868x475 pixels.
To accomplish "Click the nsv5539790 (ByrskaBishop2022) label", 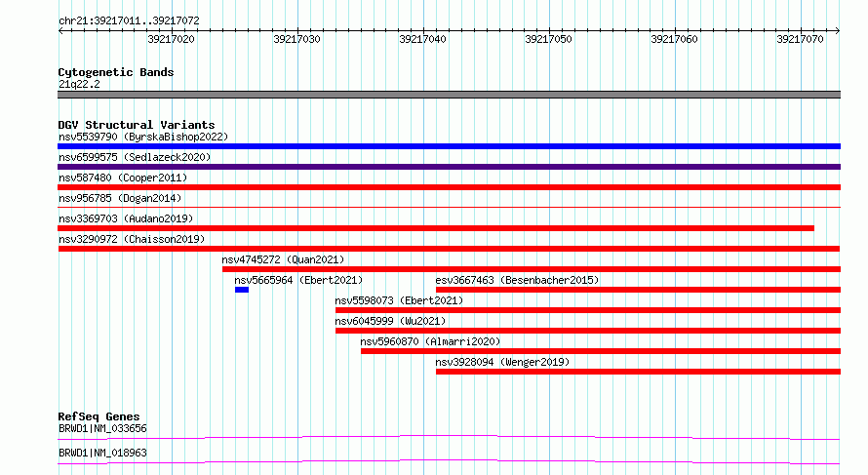I will [x=143, y=137].
